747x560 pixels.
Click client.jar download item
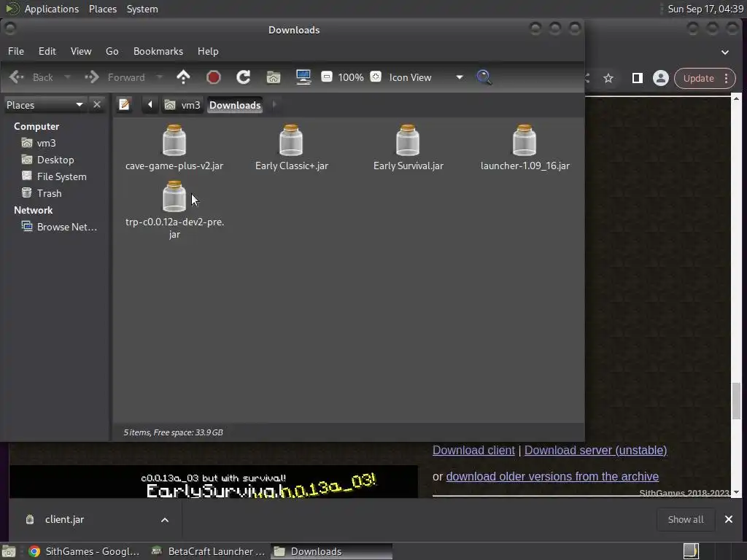pos(65,519)
